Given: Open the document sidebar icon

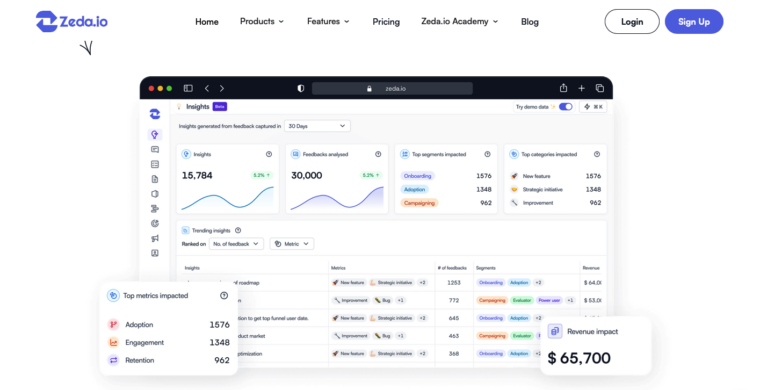Looking at the screenshot, I should [155, 179].
